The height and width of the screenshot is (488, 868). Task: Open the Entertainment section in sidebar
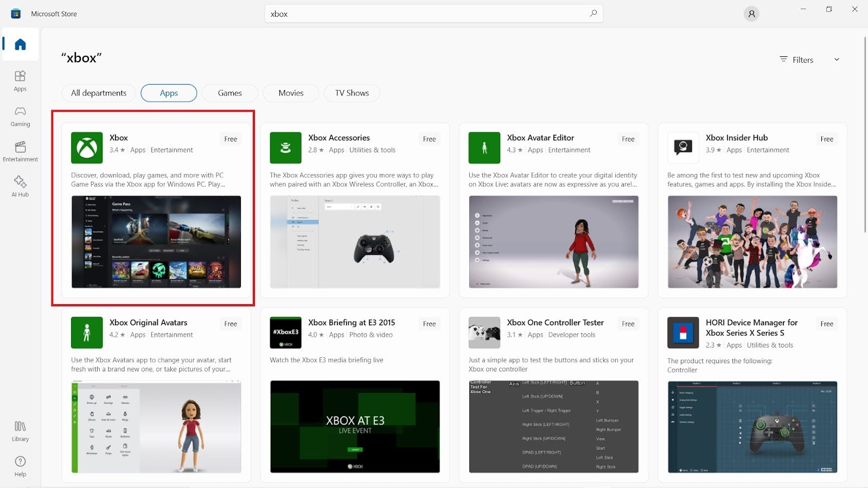20,151
